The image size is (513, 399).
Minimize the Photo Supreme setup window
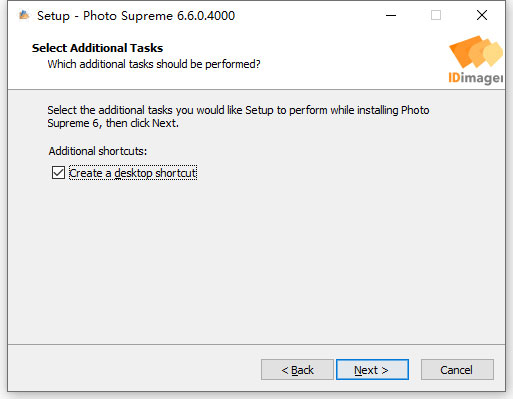[391, 15]
